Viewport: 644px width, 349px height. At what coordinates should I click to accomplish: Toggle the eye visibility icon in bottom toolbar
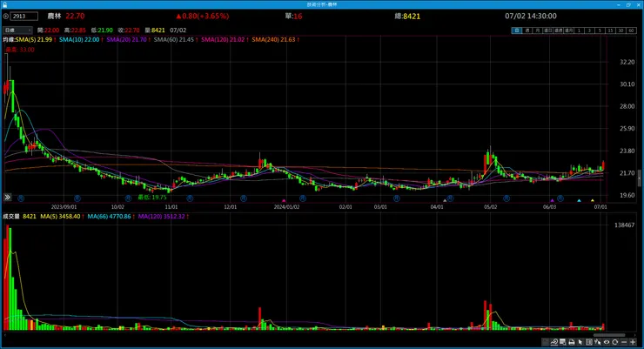coord(607,342)
